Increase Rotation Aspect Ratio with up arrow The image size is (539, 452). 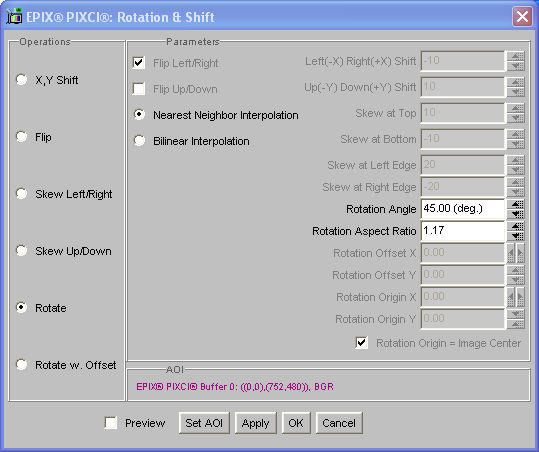[x=516, y=227]
